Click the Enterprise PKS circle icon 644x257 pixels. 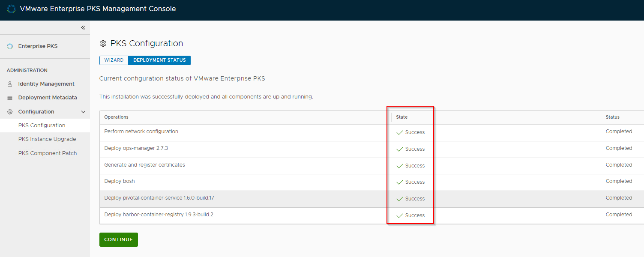coord(10,46)
